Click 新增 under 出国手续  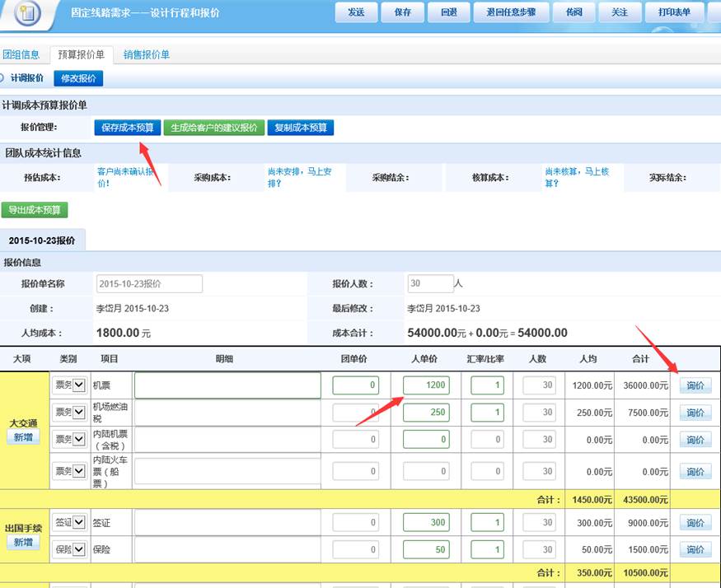pos(23,542)
